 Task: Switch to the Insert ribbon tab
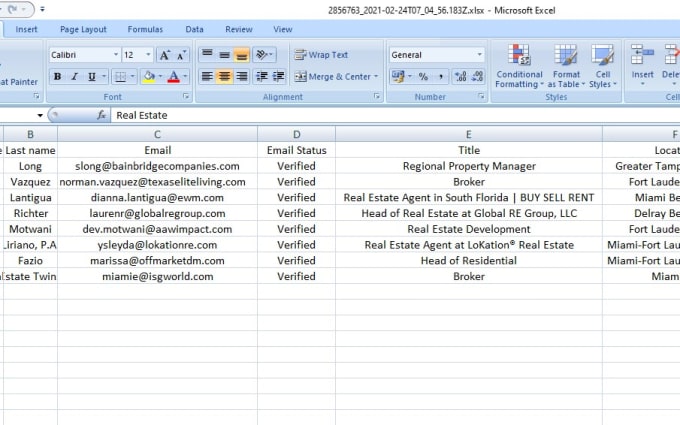coord(26,29)
